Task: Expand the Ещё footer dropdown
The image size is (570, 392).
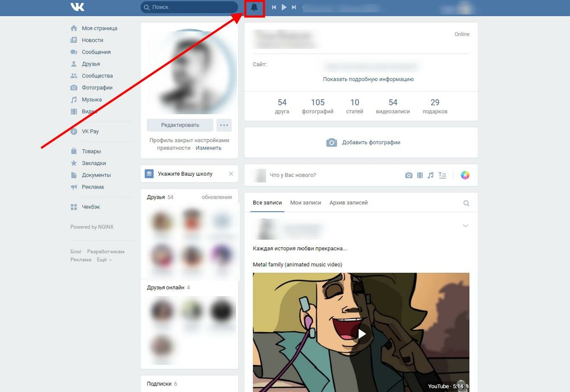Action: [104, 260]
